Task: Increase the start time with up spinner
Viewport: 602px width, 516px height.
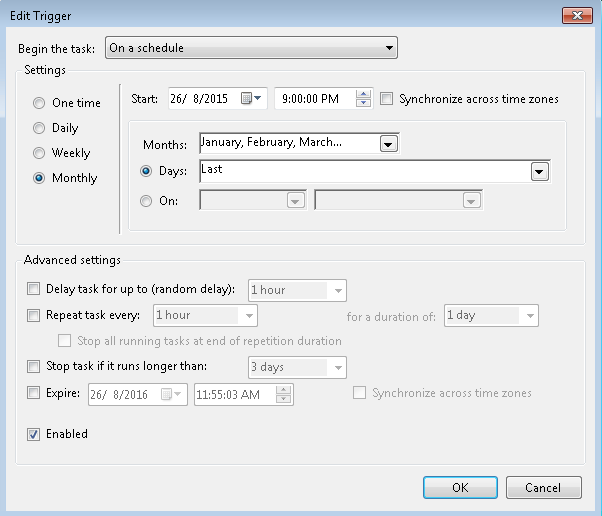Action: (x=363, y=94)
